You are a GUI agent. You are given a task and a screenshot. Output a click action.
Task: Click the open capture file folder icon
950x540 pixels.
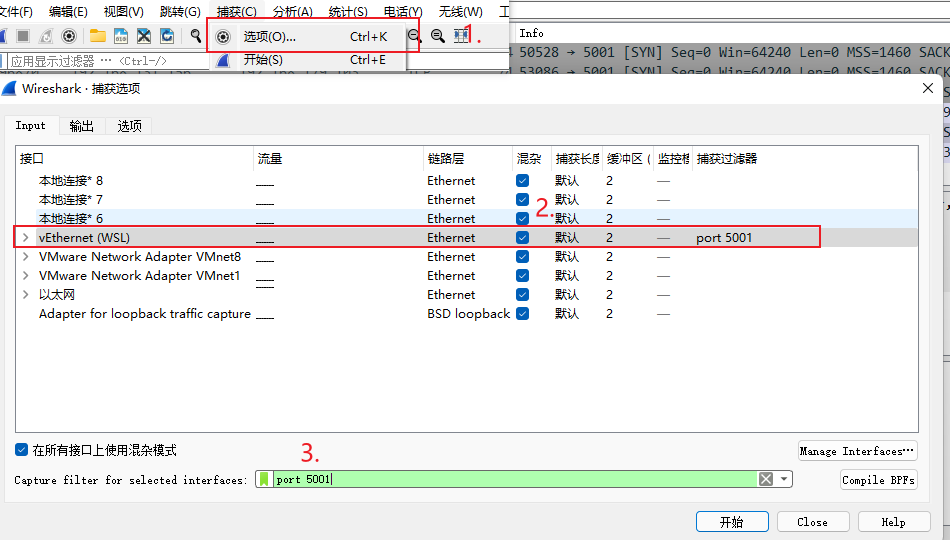[98, 36]
